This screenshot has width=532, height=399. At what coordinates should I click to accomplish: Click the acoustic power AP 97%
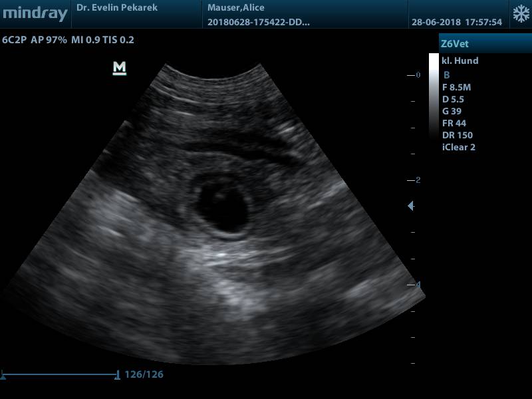tap(49, 40)
